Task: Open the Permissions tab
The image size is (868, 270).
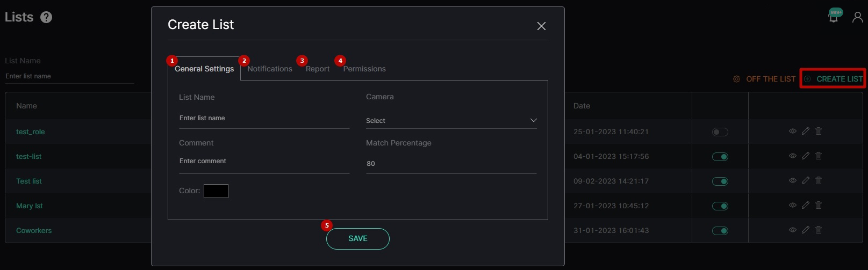Action: coord(364,69)
